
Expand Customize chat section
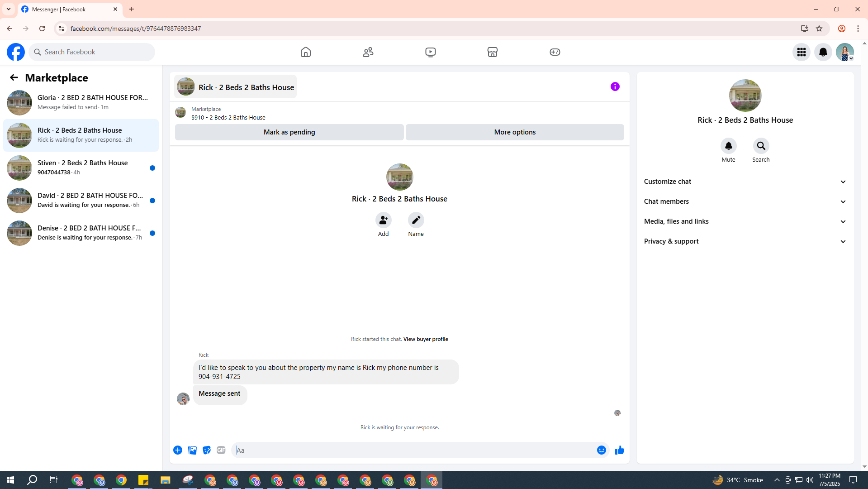[x=745, y=182]
